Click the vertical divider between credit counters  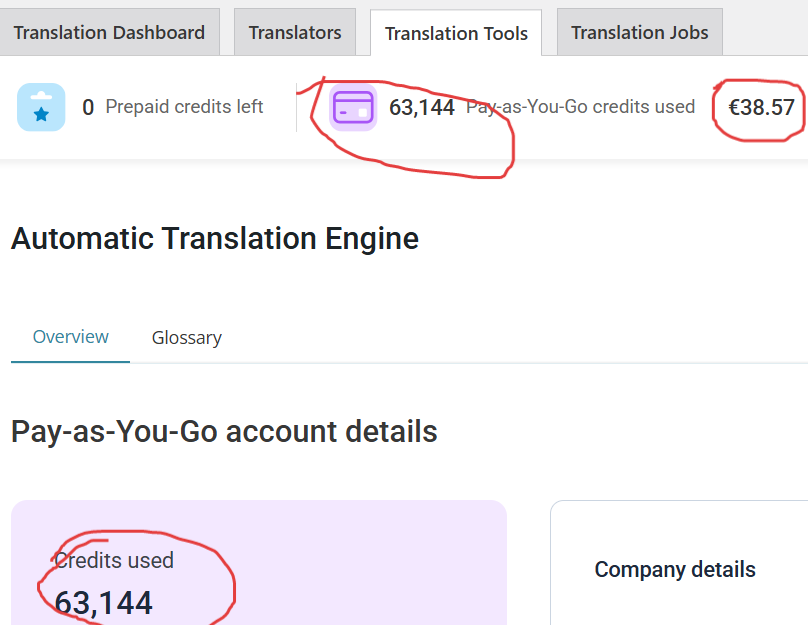(x=297, y=107)
